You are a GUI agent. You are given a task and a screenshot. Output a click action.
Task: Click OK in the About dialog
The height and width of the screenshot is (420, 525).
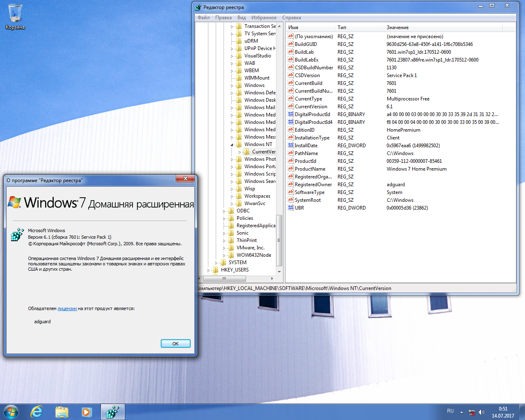click(x=176, y=344)
